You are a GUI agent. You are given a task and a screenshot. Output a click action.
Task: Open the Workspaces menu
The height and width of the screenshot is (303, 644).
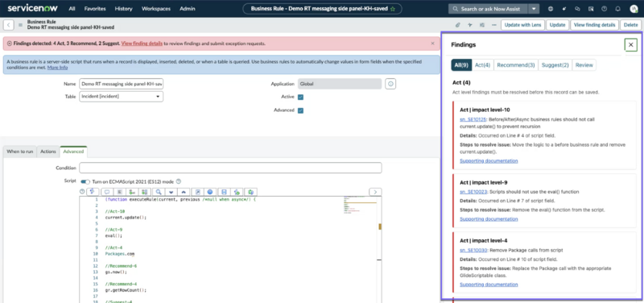coord(157,9)
